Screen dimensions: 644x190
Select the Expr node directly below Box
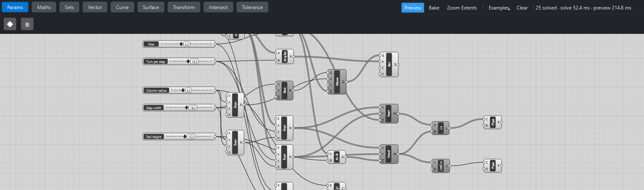(284, 128)
